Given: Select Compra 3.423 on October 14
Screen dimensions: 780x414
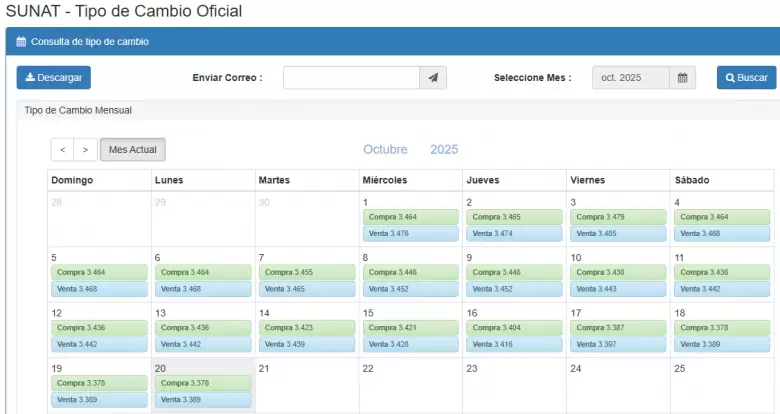Looking at the screenshot, I should 306,328.
